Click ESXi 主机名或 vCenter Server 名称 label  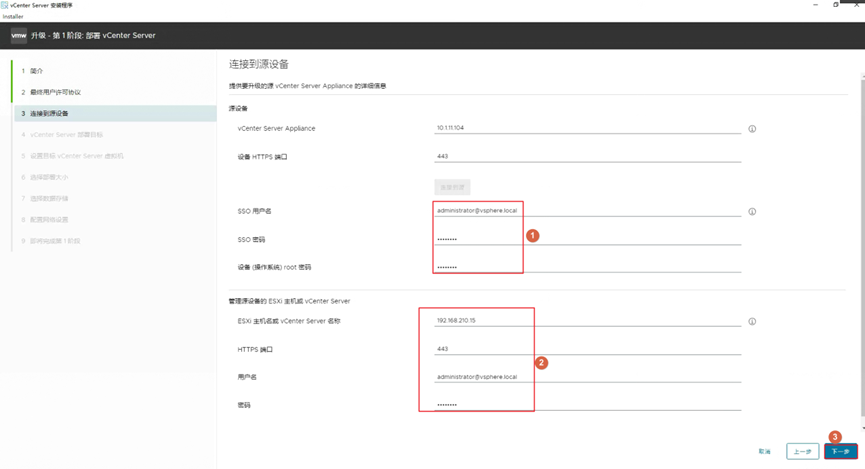289,321
